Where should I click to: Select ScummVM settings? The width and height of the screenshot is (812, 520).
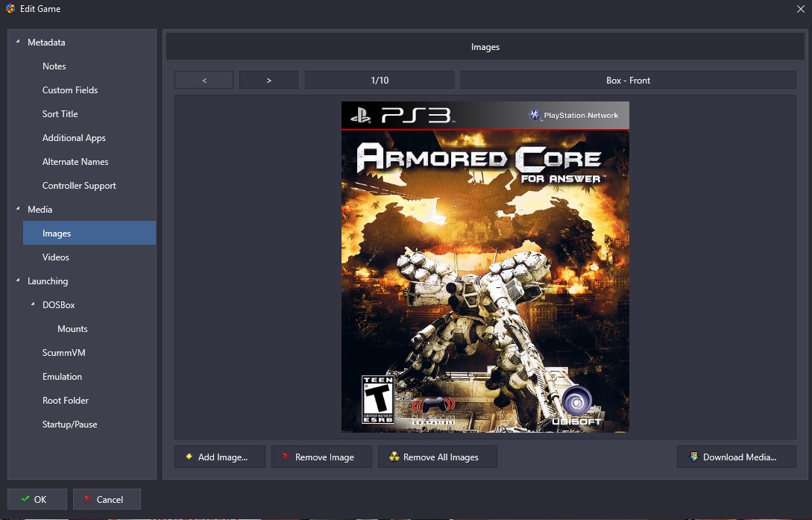coord(63,353)
